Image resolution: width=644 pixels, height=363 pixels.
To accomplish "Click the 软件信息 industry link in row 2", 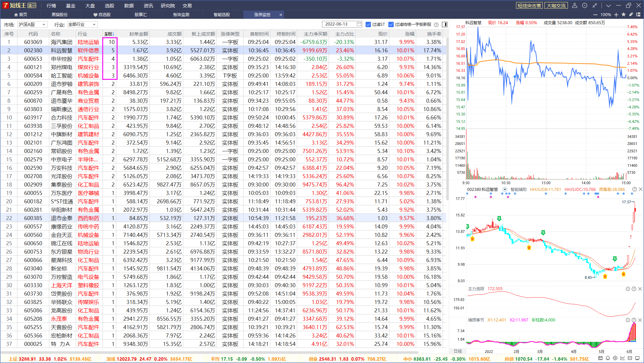I will coord(88,50).
